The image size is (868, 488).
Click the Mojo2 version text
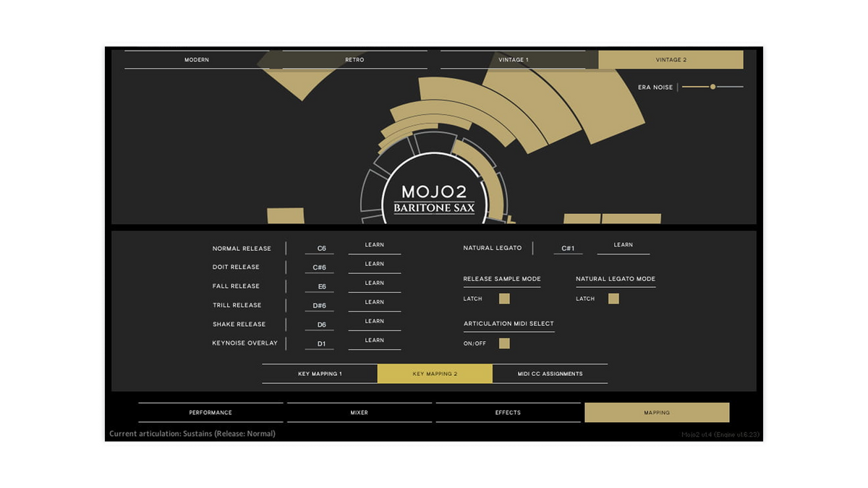(720, 435)
